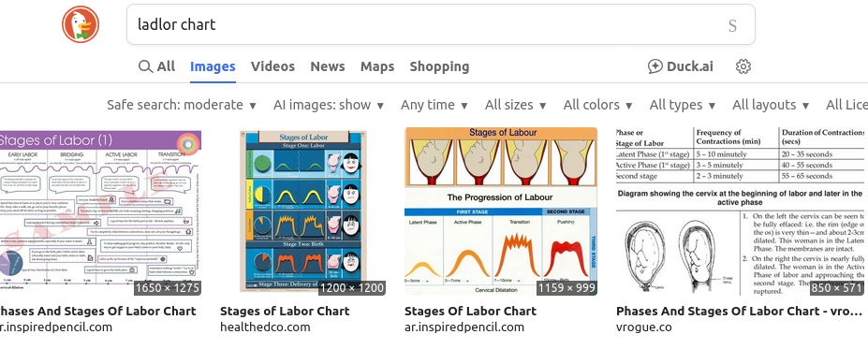This screenshot has width=868, height=349.
Task: Switch to the Videos tab
Action: [272, 67]
